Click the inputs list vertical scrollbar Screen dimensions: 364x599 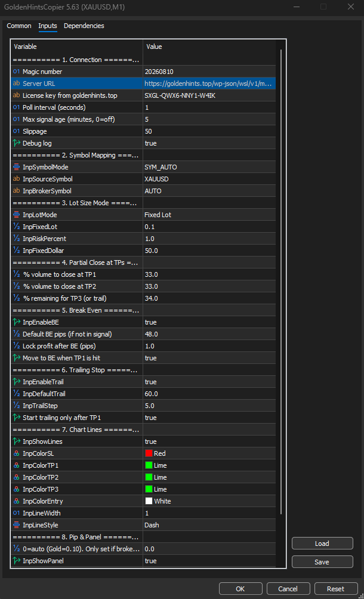281,282
